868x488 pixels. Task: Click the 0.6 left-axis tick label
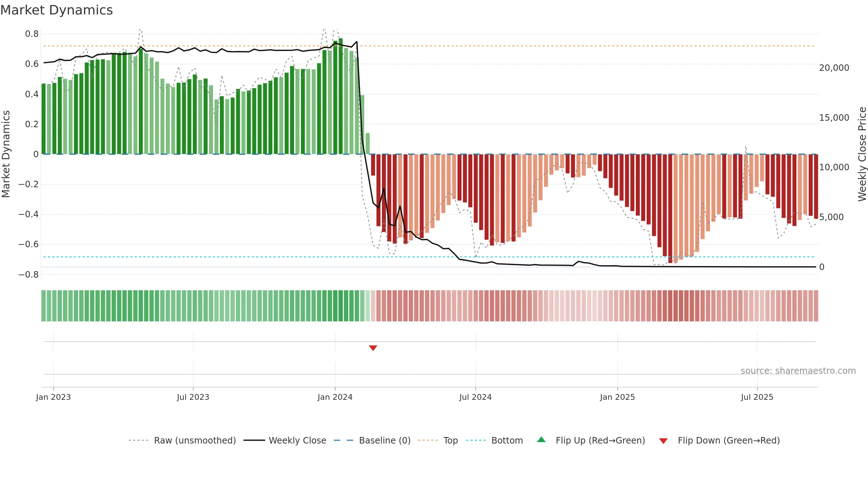pos(32,64)
